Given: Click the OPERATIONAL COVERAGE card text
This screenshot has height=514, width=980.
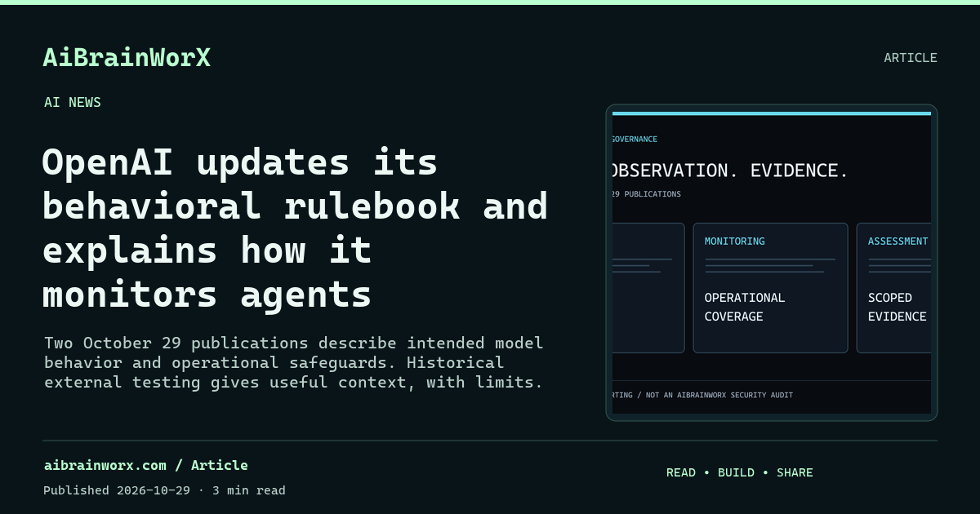Looking at the screenshot, I should (745, 307).
